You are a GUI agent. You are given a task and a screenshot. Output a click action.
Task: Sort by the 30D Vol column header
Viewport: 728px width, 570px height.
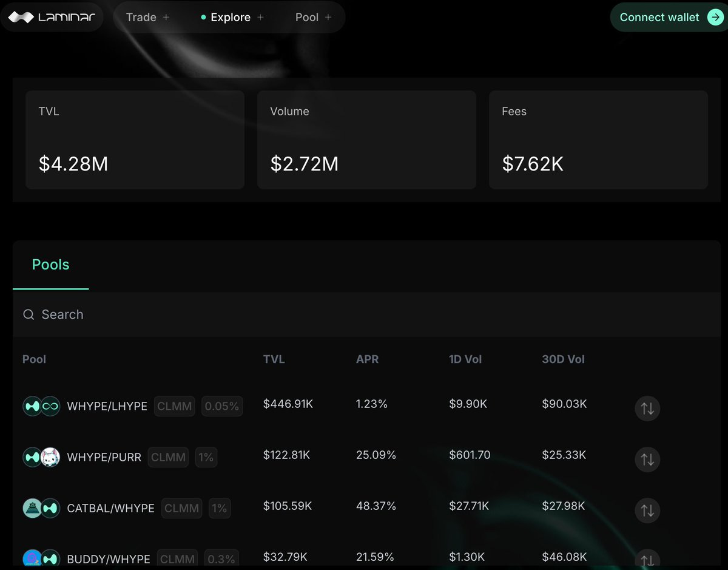pyautogui.click(x=563, y=359)
